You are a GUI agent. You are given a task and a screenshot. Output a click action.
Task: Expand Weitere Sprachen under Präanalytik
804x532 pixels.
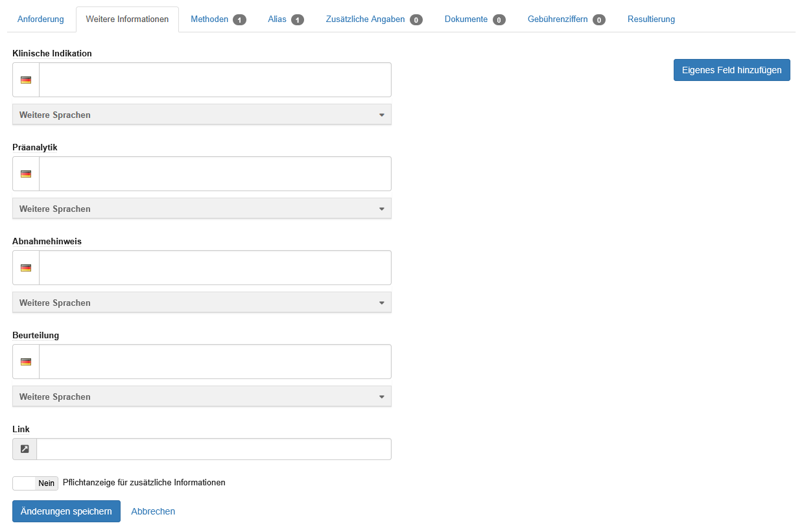(202, 209)
